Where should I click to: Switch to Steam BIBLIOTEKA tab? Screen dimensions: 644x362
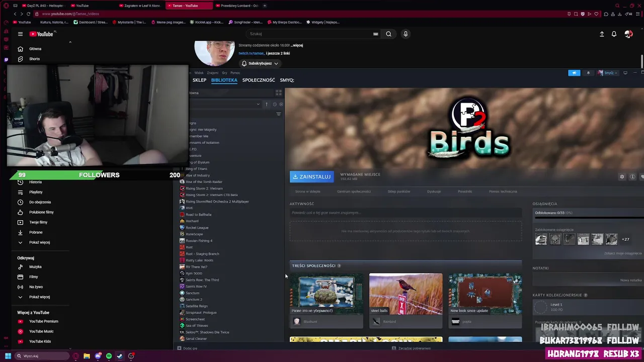point(224,80)
